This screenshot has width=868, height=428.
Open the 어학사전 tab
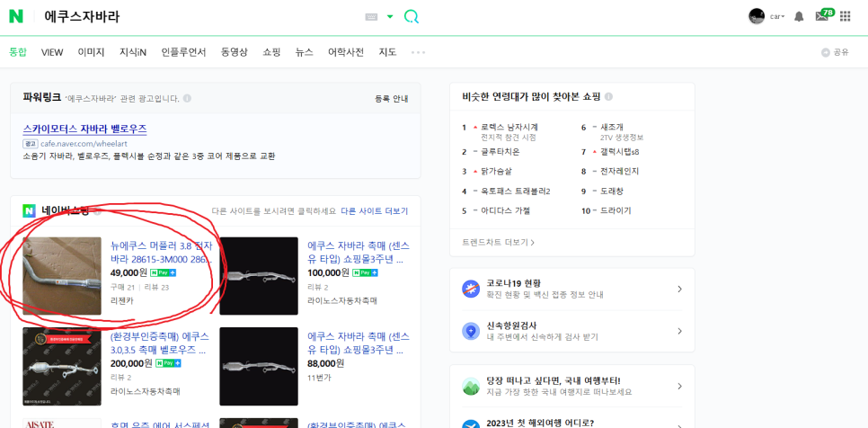[x=346, y=52]
